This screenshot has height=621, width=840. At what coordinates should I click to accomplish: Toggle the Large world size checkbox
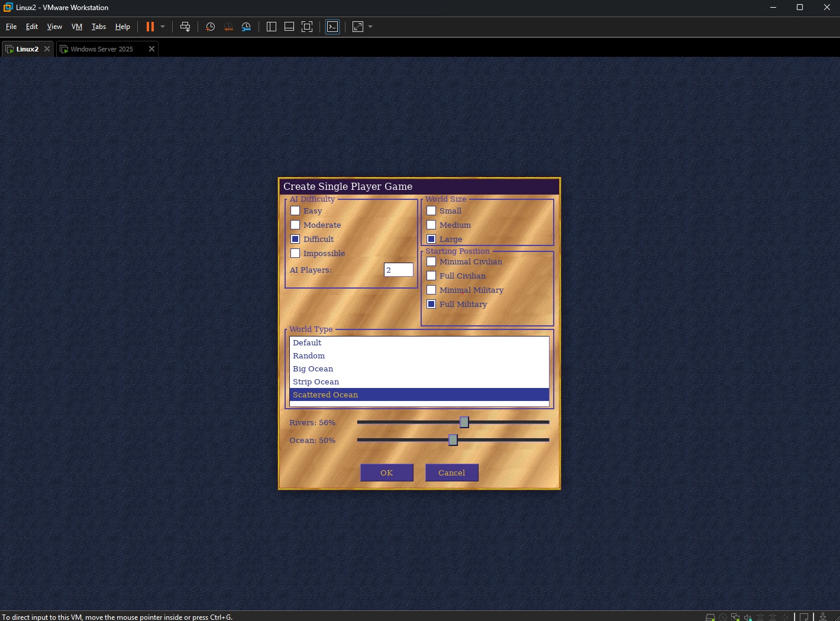(431, 239)
